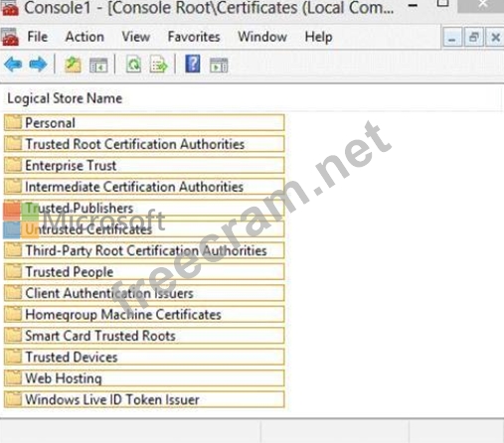The image size is (504, 443).
Task: Select Trusted Root Certification Authorities folder
Action: pos(144,144)
